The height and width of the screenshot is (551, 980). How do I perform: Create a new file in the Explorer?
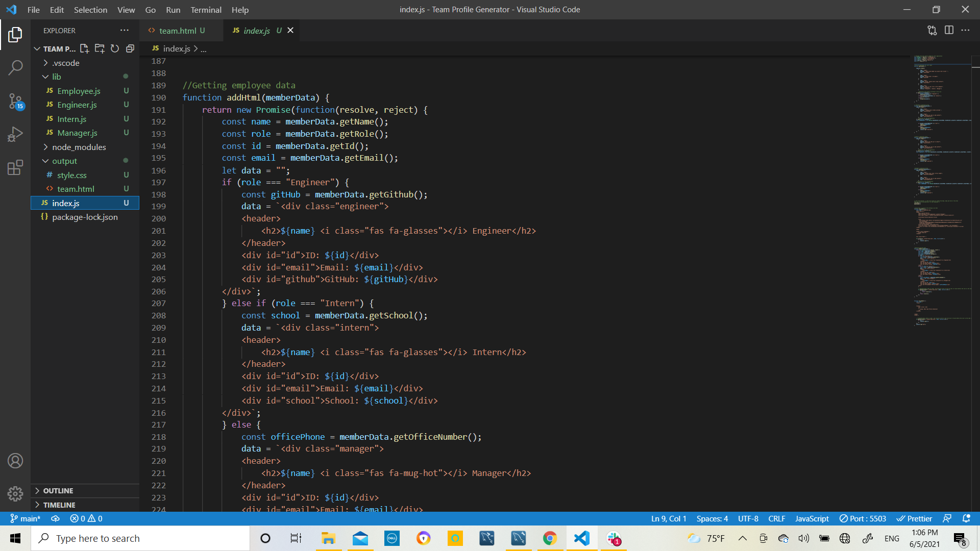click(x=84, y=48)
